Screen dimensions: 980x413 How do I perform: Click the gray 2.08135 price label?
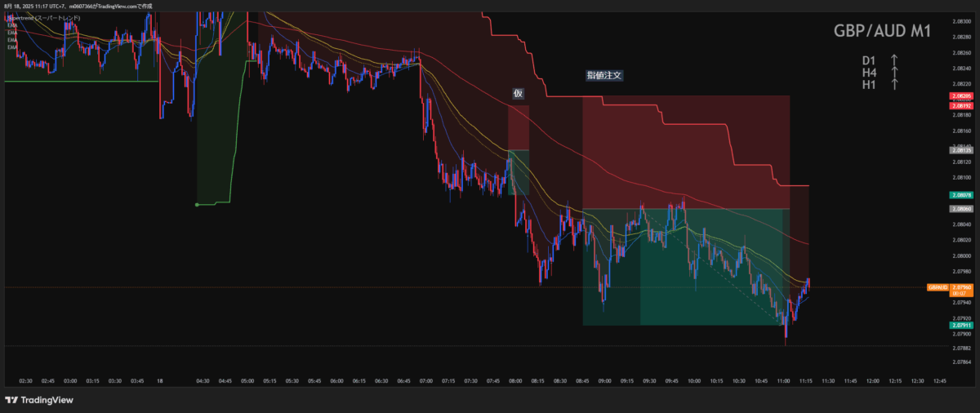pos(960,150)
